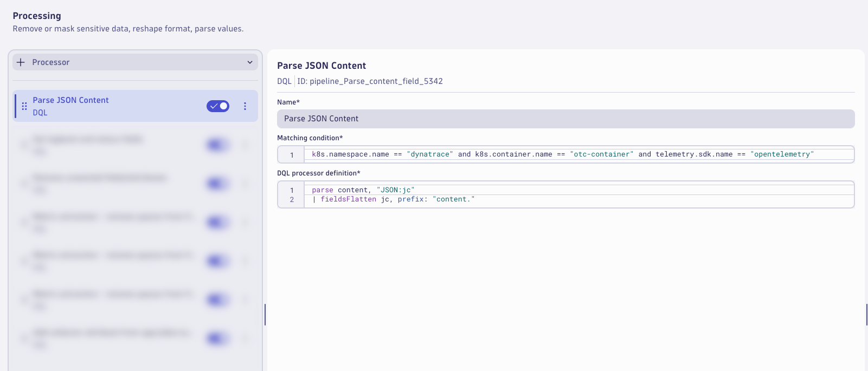Click the plus icon beside Processor
This screenshot has height=371, width=868.
tap(21, 62)
